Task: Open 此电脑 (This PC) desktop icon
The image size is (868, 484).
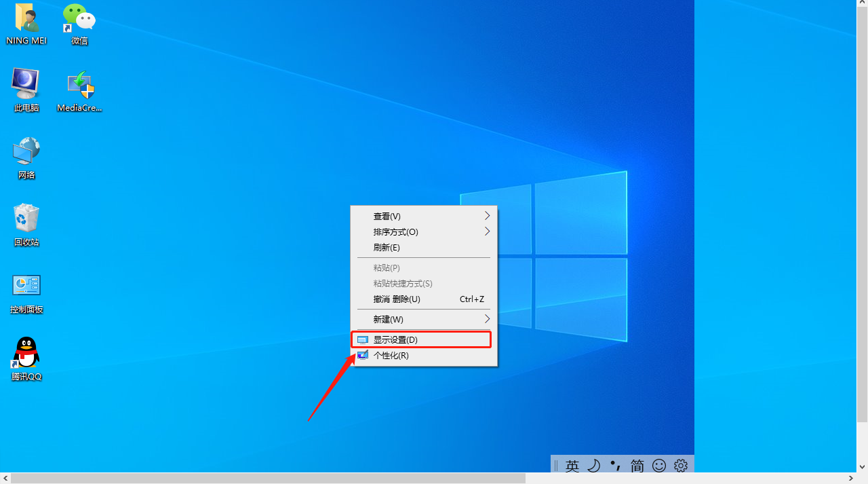Action: pyautogui.click(x=26, y=81)
